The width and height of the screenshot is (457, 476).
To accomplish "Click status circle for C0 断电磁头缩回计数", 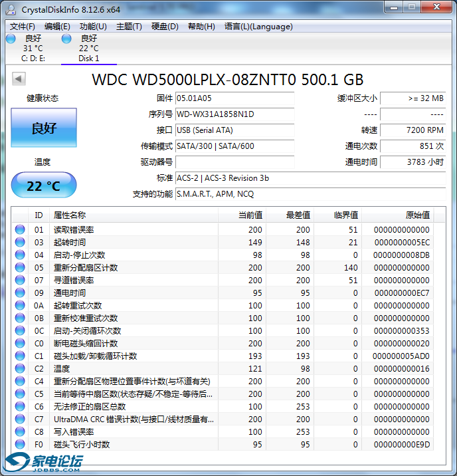I will point(20,343).
